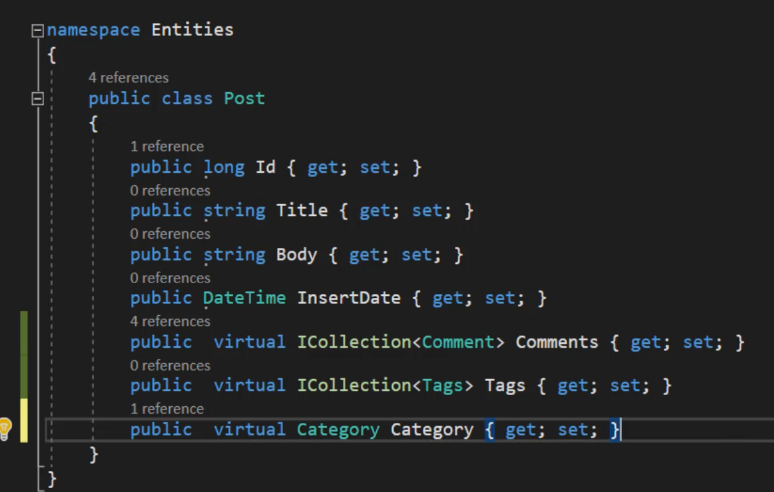Screen dimensions: 774x492
Task: Show 0 references above Body property
Action: point(170,234)
